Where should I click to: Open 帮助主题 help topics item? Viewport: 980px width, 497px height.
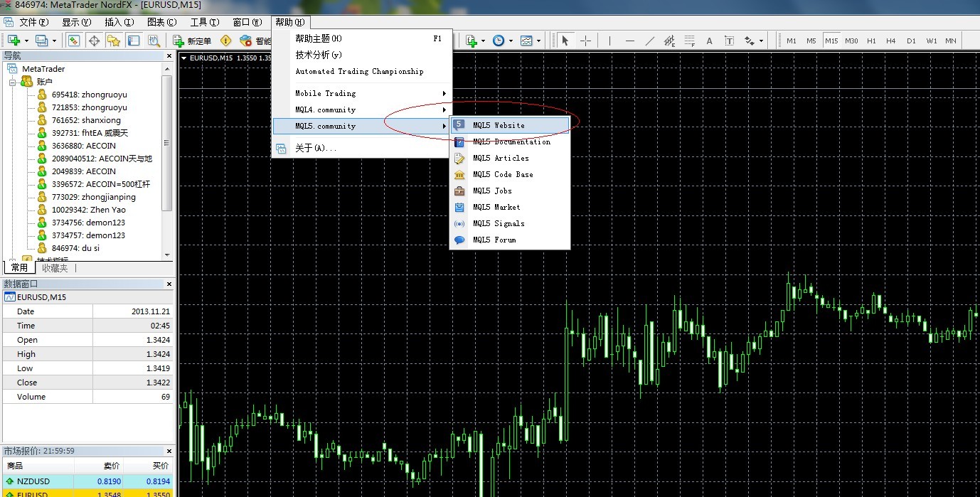(361, 38)
